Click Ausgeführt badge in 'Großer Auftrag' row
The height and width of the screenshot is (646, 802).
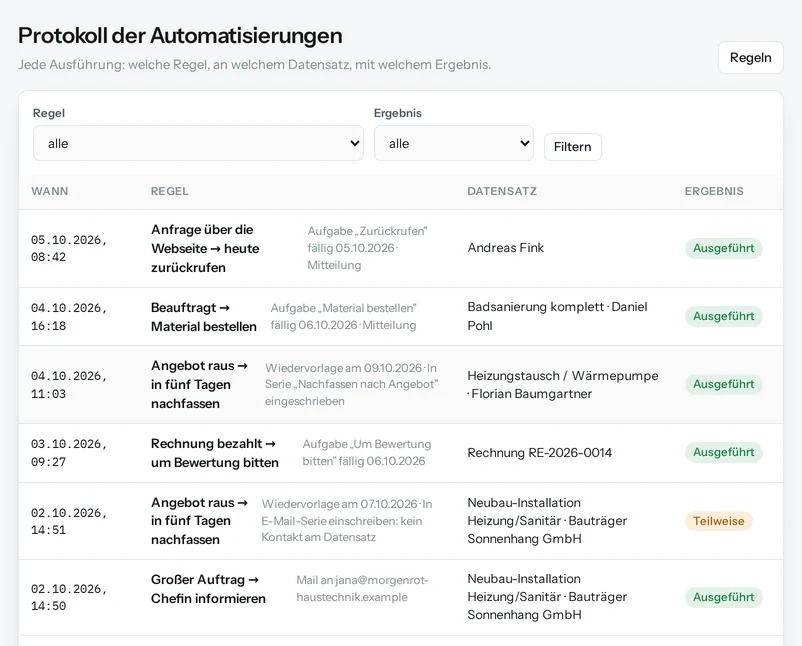723,597
